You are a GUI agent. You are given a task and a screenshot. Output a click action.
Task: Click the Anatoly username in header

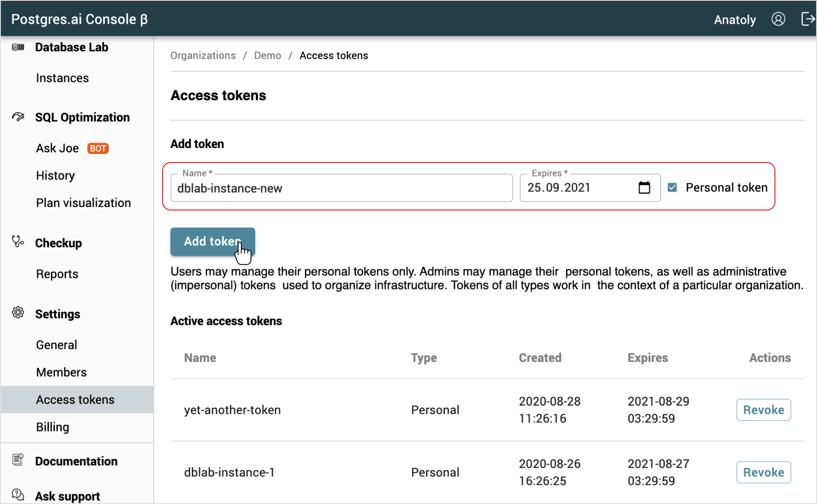(x=735, y=20)
